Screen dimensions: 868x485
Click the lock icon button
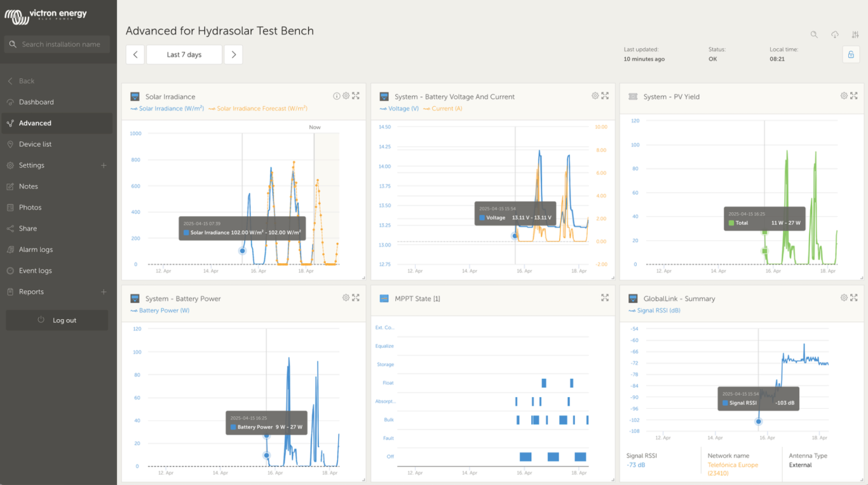pyautogui.click(x=851, y=55)
